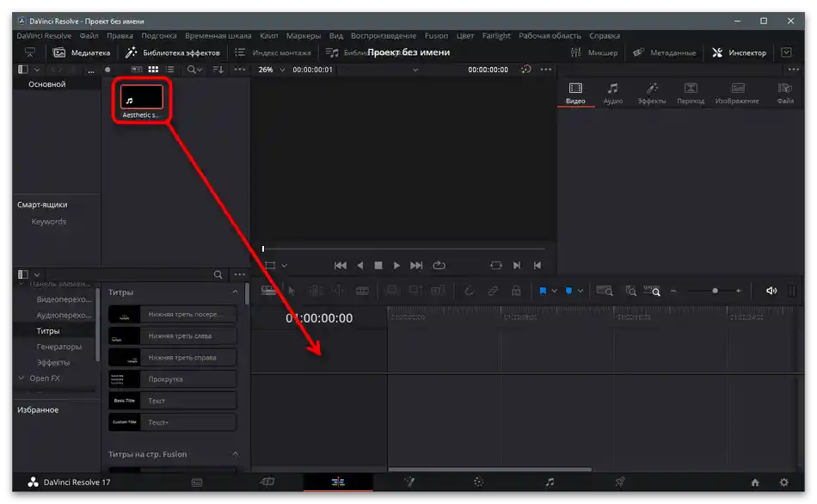Toggle the Инспектор inspector panel

tap(739, 52)
